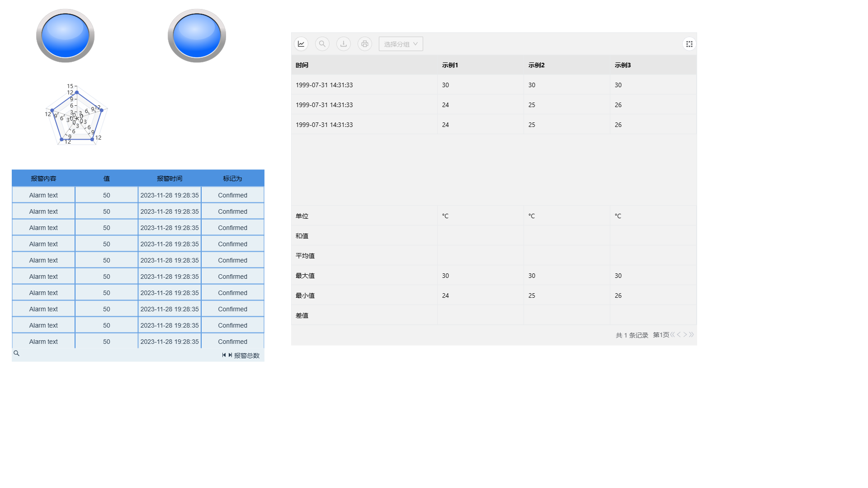Go to next report page arrow

[x=685, y=335]
